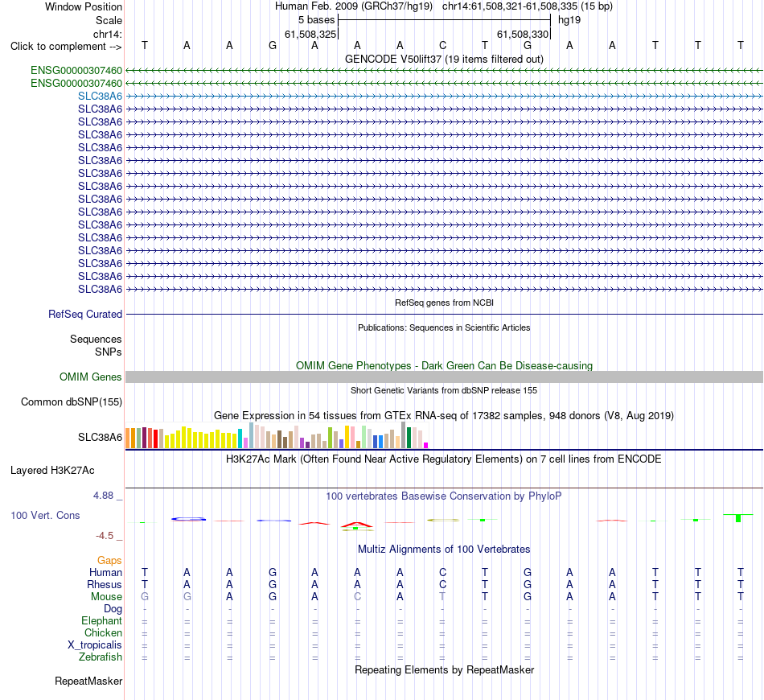Screen dimensions: 764x700
Task: Click the "Window Position" track label
Action: pyautogui.click(x=84, y=6)
